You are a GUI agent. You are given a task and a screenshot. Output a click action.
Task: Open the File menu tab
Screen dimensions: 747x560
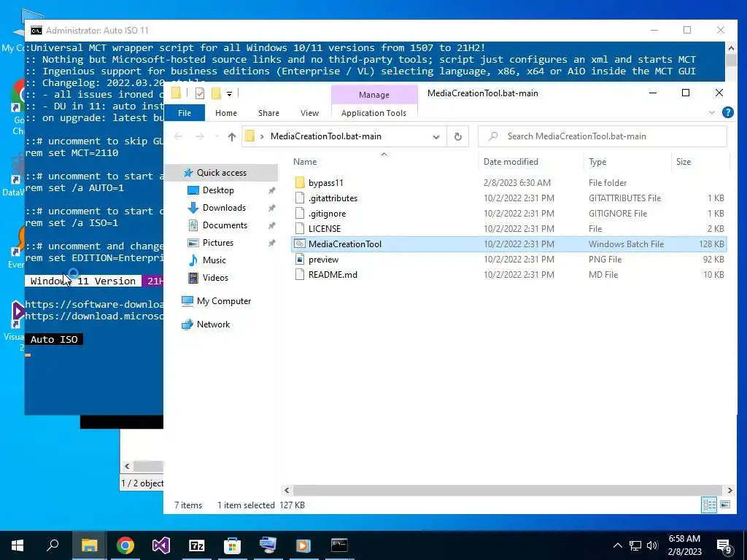pos(185,113)
